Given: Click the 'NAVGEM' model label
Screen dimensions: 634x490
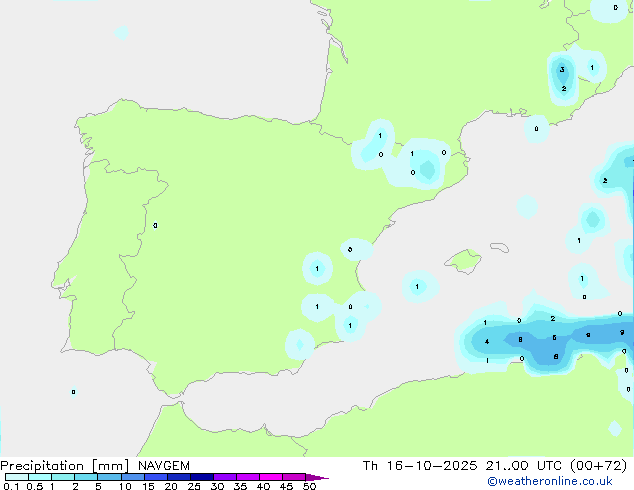Looking at the screenshot, I should [x=164, y=466].
